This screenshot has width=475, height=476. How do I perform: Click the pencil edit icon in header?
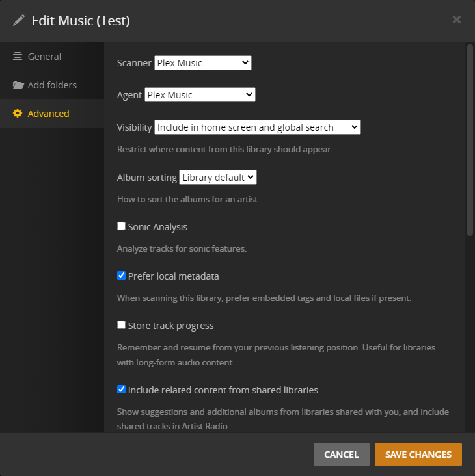click(19, 20)
